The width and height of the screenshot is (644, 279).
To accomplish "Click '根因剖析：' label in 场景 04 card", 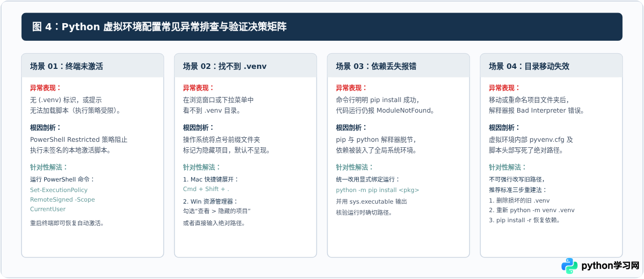I will [x=505, y=127].
